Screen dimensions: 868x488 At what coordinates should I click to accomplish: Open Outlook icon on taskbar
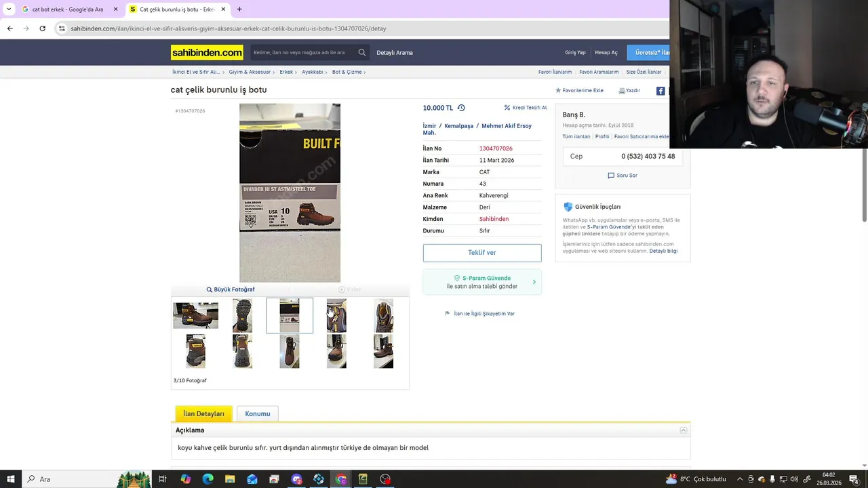[x=252, y=479]
